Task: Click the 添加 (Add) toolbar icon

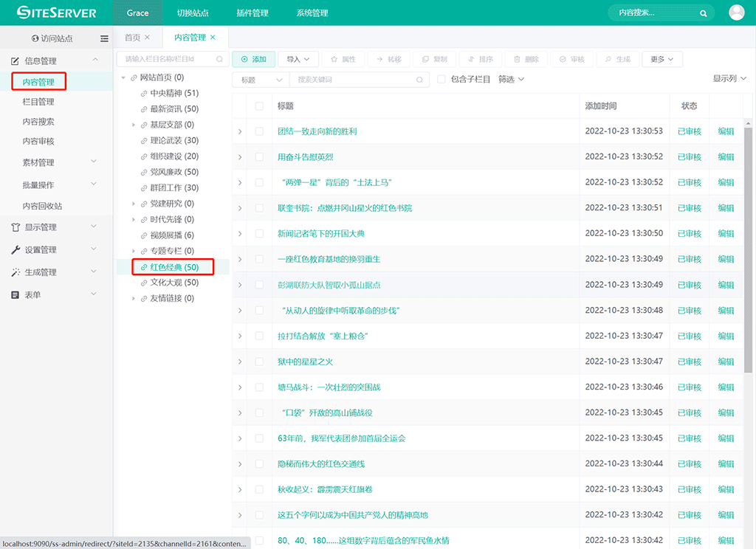Action: pyautogui.click(x=254, y=58)
